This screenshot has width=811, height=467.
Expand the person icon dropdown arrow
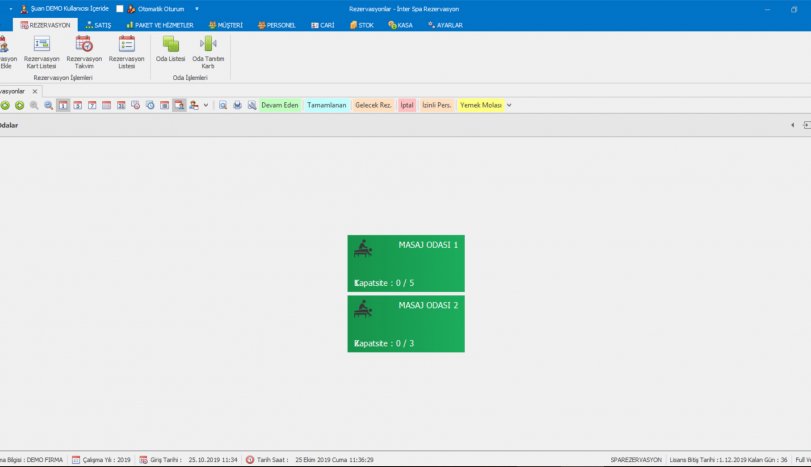coord(206,105)
